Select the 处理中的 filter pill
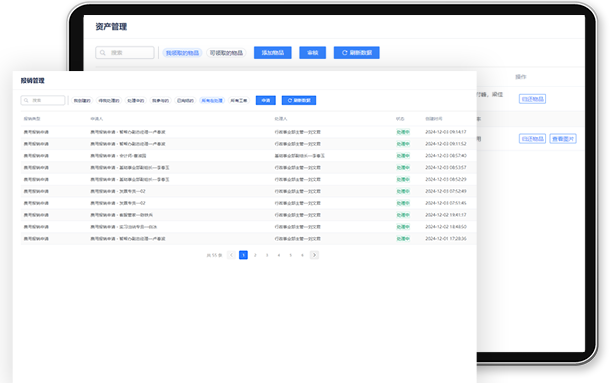Viewport: 613px width, 383px height. (x=136, y=101)
